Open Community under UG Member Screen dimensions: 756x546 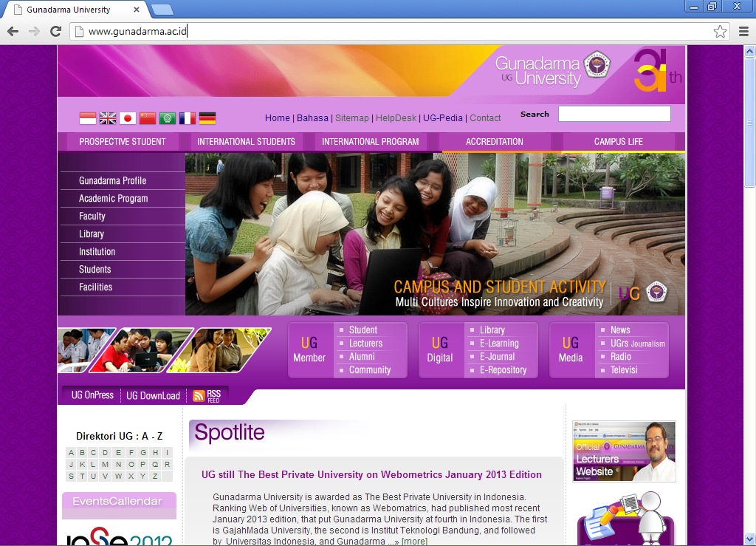(x=370, y=370)
